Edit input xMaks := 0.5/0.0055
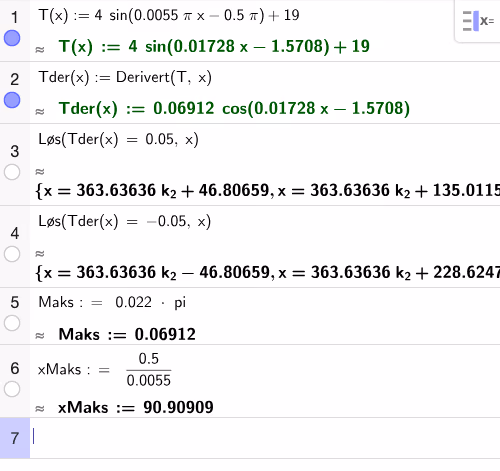 104,369
